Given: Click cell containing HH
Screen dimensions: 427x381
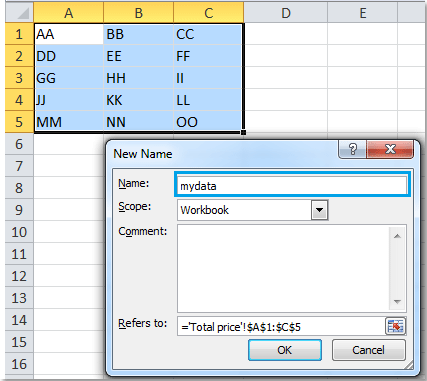Looking at the screenshot, I should pyautogui.click(x=139, y=78).
